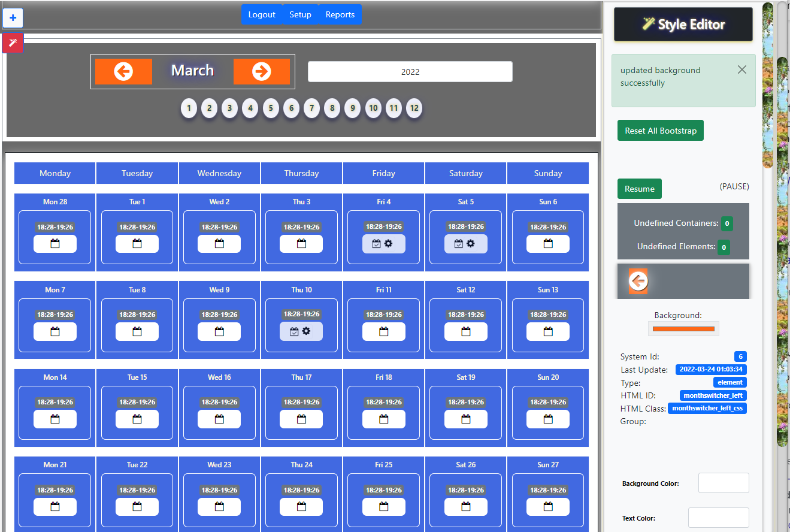Click the March month label

coord(192,71)
